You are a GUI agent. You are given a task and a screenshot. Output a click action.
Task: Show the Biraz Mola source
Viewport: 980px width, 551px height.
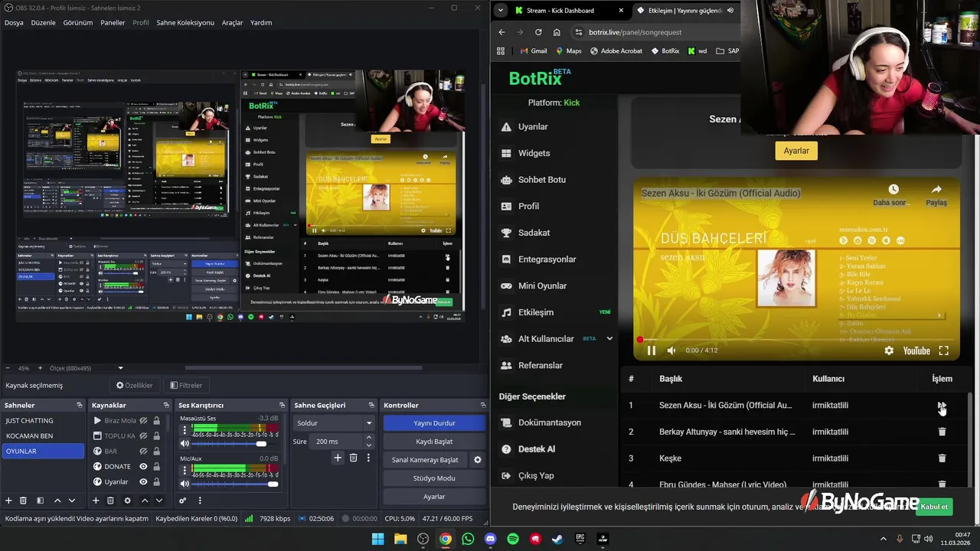(143, 420)
